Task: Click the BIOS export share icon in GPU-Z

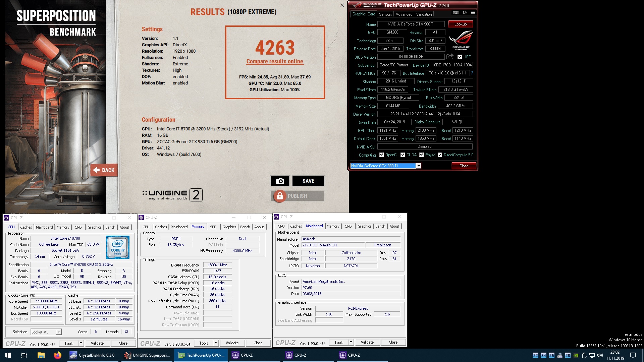Action: click(x=450, y=57)
